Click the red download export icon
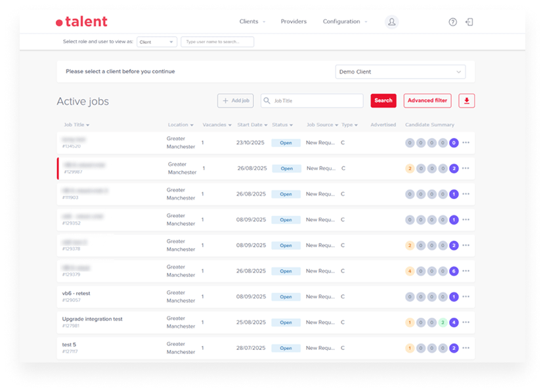The width and height of the screenshot is (545, 392). coord(466,100)
